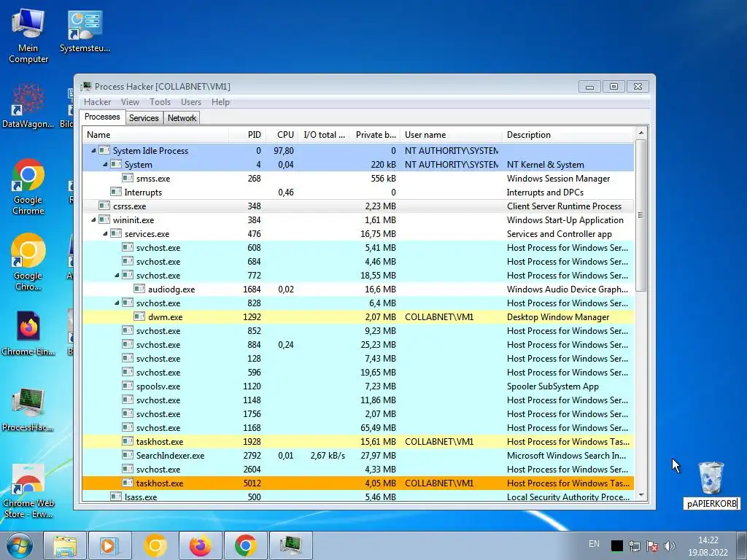The image size is (747, 560).
Task: Launch Firefox from the taskbar
Action: 200,545
